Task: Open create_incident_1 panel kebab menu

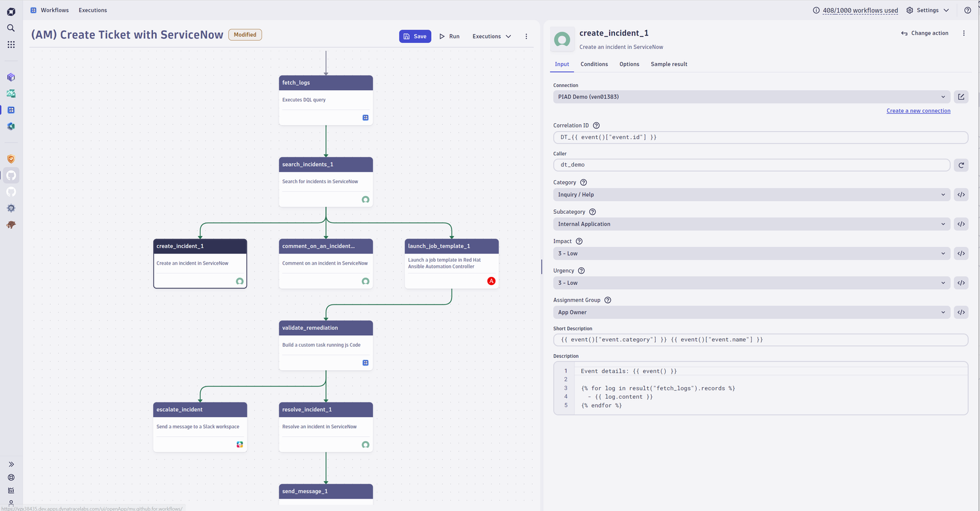Action: (x=963, y=34)
